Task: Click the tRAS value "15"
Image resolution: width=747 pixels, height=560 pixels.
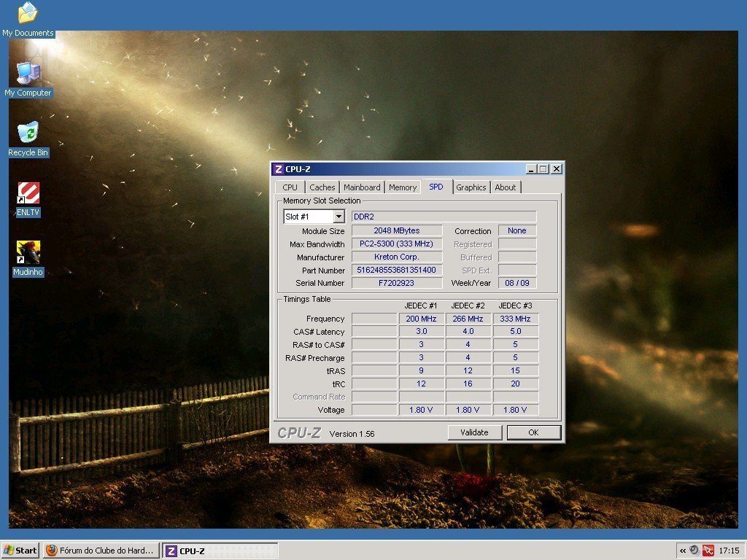Action: click(516, 370)
